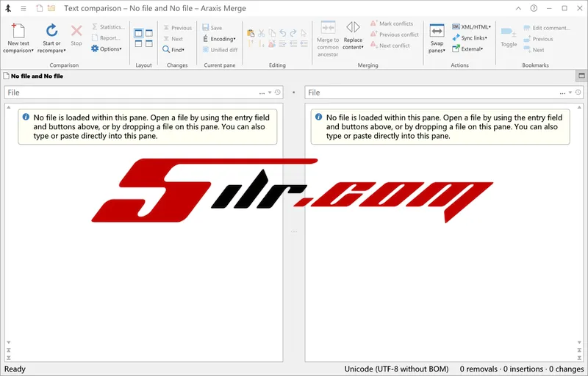Open the Replace content dropdown
This screenshot has width=588, height=376.
pos(353,36)
